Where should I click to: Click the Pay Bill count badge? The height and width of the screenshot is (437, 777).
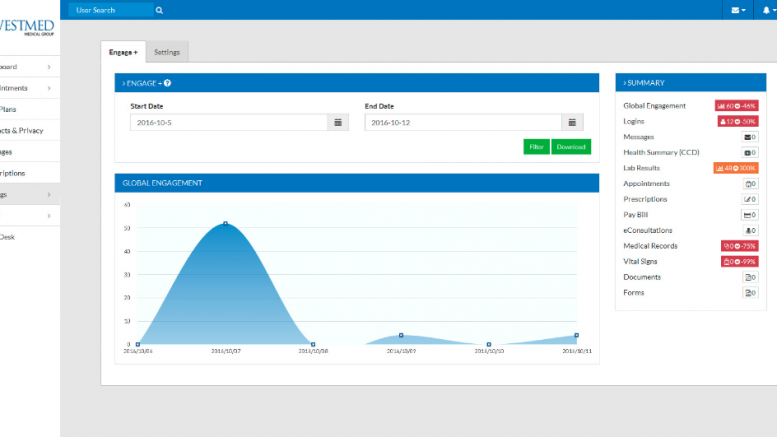pos(750,215)
